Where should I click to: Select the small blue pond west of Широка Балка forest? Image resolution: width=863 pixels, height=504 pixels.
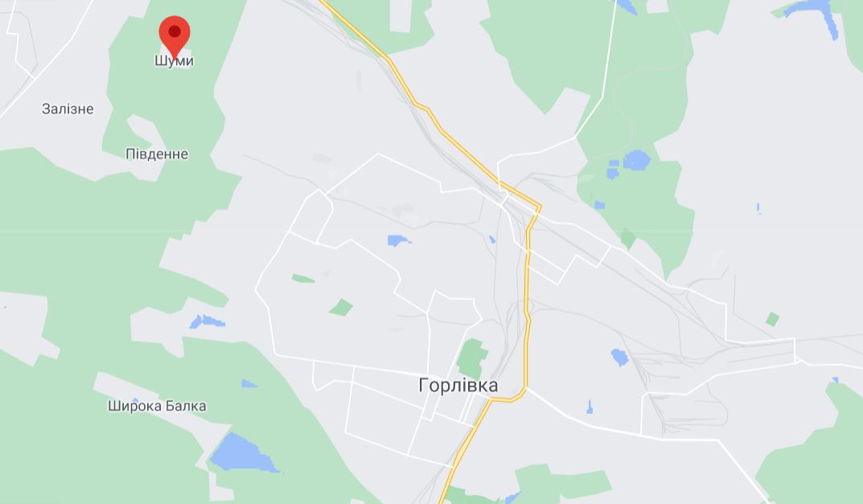coord(207,322)
